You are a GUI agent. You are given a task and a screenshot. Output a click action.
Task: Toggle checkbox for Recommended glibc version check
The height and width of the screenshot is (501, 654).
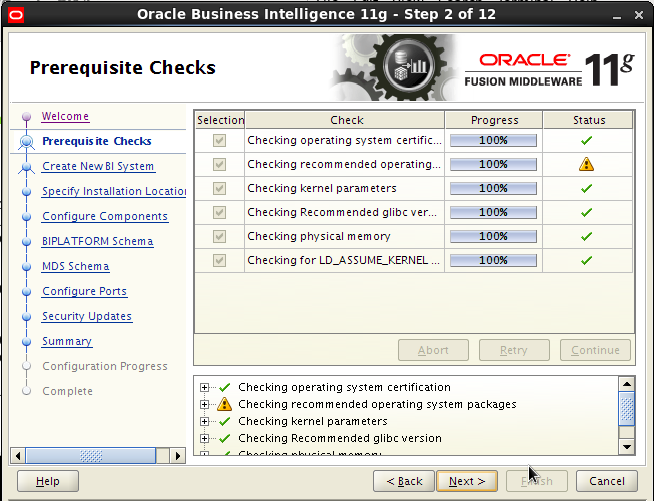click(219, 213)
